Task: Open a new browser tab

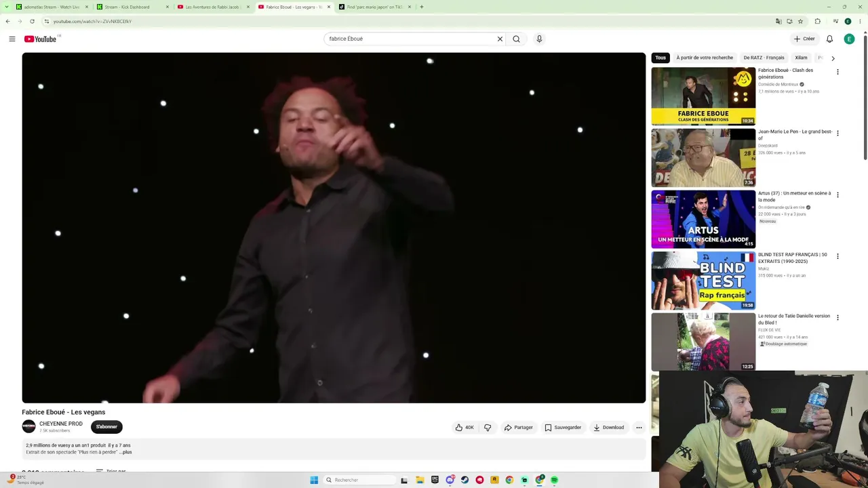Action: [421, 7]
